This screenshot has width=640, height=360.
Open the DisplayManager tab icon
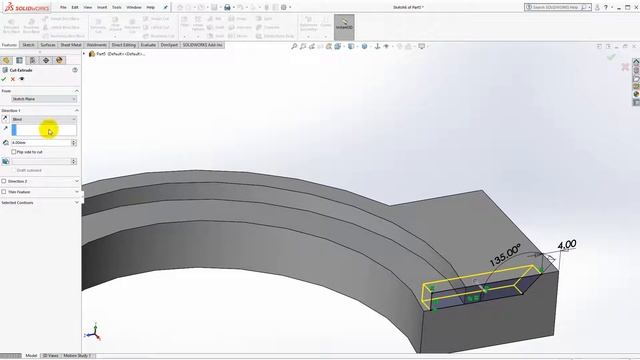click(59, 60)
